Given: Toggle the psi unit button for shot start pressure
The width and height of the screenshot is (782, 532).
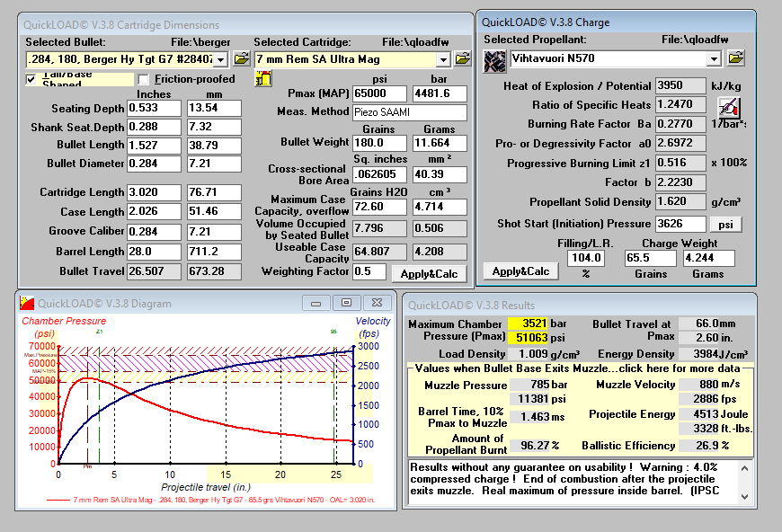Looking at the screenshot, I should click(x=725, y=224).
